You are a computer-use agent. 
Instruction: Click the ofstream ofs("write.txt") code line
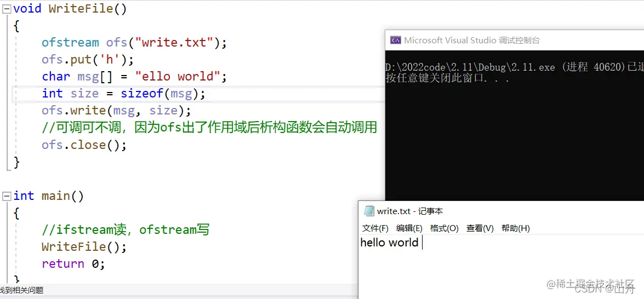click(x=134, y=43)
